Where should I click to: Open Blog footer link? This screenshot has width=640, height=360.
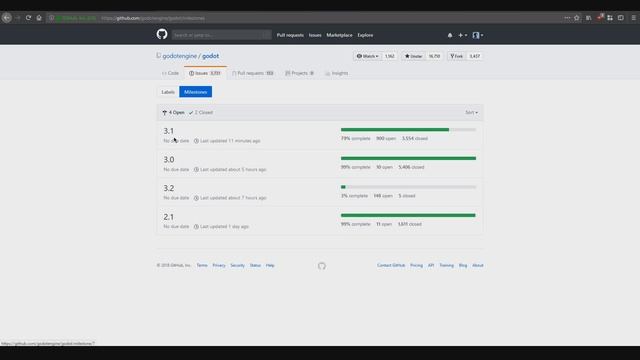click(x=463, y=265)
